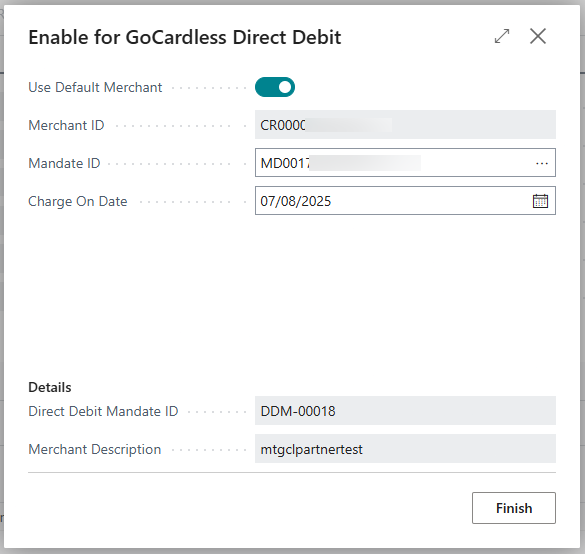Click the dialog title Enable for GoCardless
585x554 pixels.
click(x=185, y=37)
